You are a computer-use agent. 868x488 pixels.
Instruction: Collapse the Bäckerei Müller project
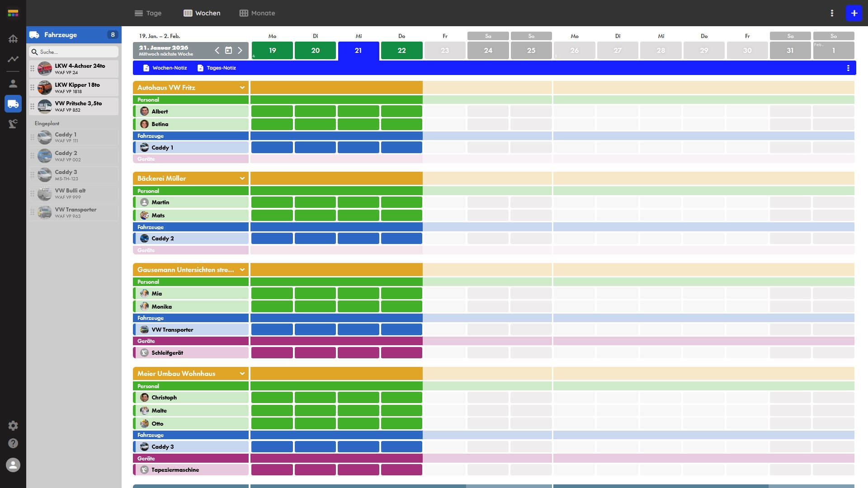(x=242, y=178)
